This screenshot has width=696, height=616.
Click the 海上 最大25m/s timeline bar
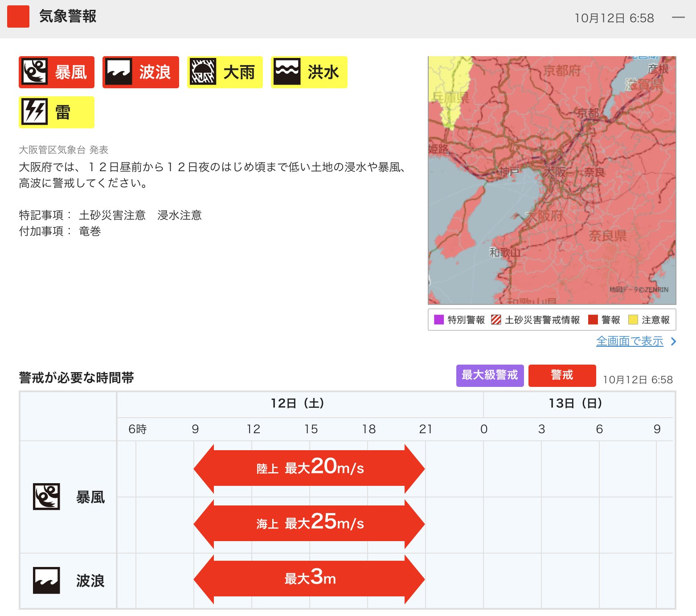coord(309,523)
